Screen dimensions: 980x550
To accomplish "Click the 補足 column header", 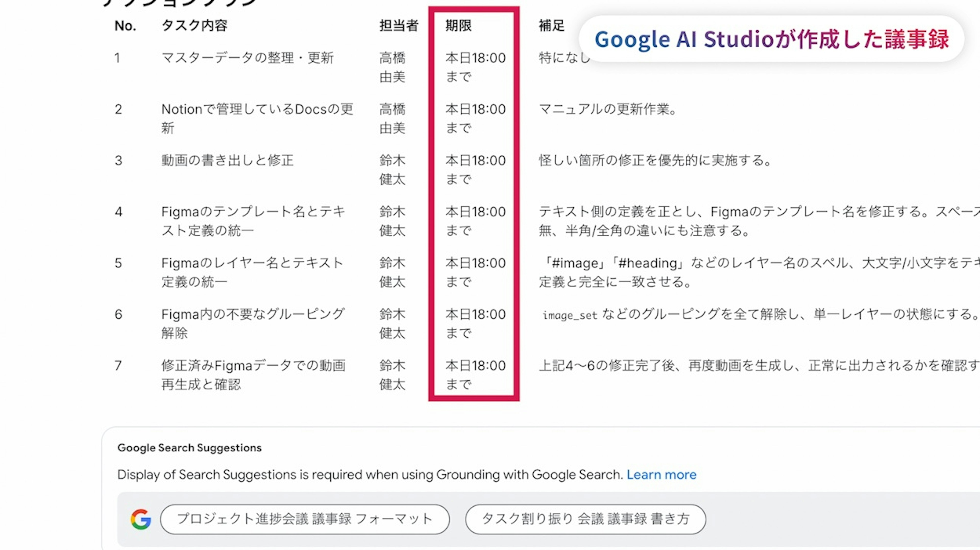I will pyautogui.click(x=551, y=26).
